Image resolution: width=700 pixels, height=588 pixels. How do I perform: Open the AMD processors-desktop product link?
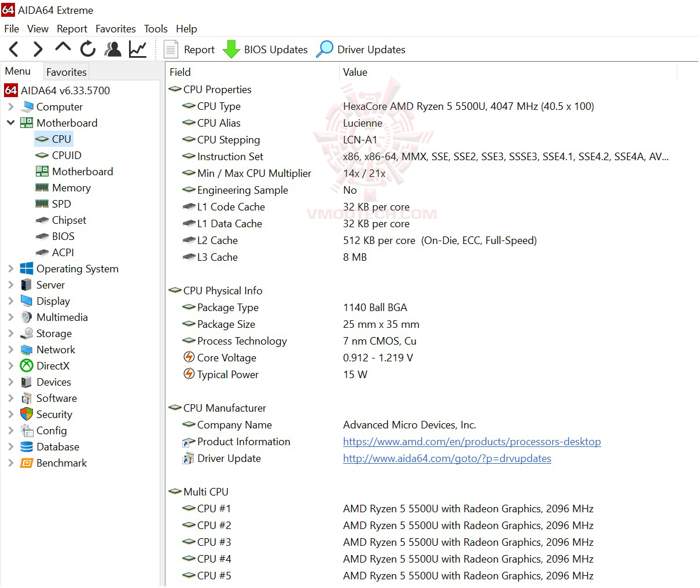(472, 442)
